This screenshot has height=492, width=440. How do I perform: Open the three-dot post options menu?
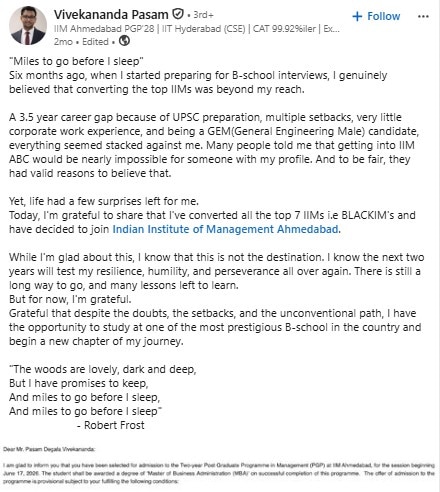point(423,16)
